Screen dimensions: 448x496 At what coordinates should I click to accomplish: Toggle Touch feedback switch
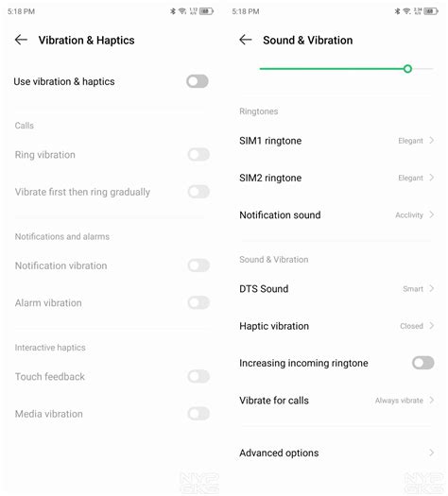pyautogui.click(x=198, y=376)
